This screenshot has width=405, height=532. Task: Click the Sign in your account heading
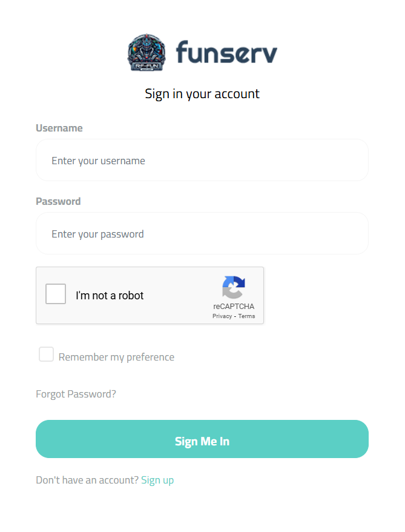point(202,94)
